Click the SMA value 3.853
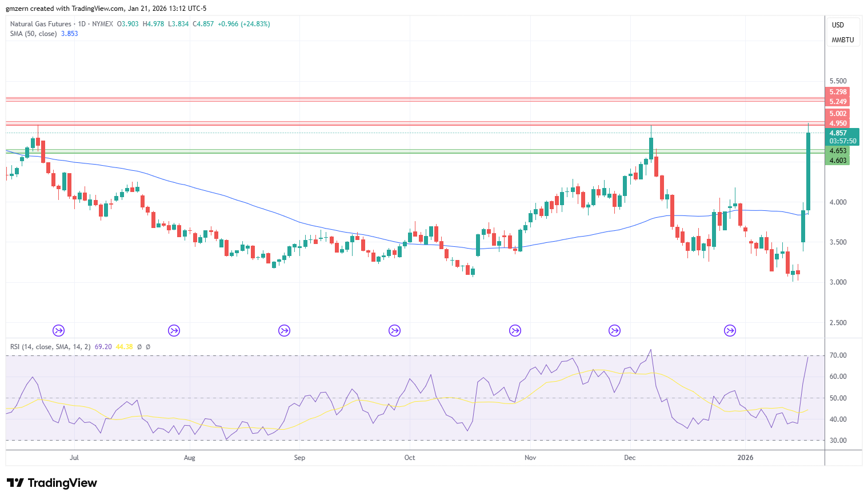The width and height of the screenshot is (868, 500). [x=70, y=34]
